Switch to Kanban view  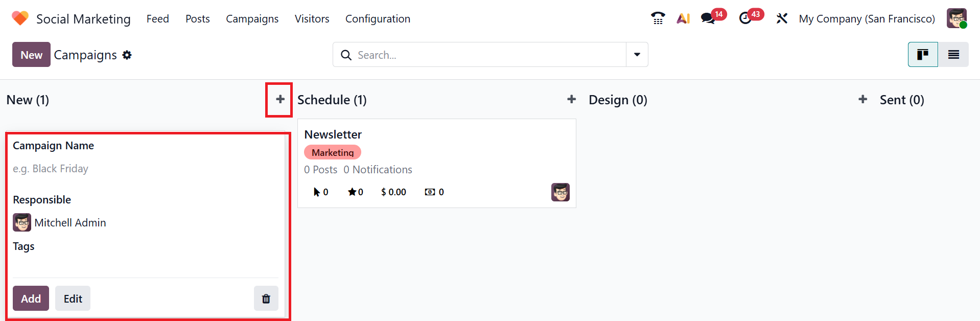(922, 55)
